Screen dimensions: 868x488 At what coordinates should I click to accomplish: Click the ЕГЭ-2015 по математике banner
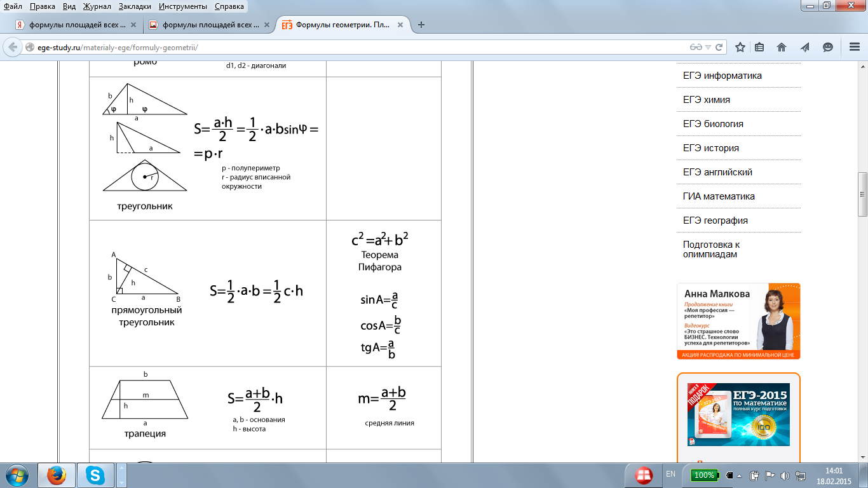coord(738,414)
